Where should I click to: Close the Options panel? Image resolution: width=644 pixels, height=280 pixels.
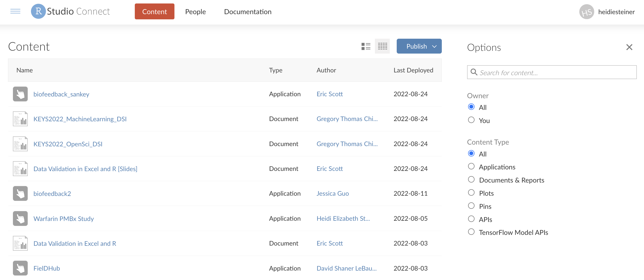coord(629,47)
